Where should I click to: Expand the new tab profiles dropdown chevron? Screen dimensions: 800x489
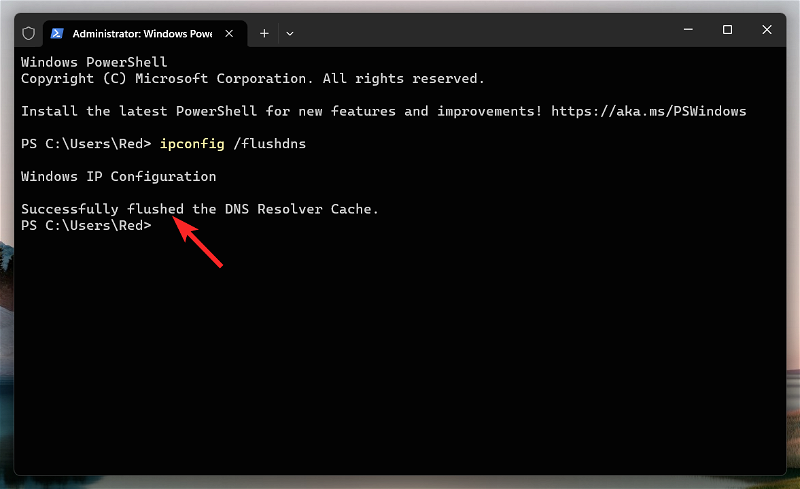coord(290,34)
